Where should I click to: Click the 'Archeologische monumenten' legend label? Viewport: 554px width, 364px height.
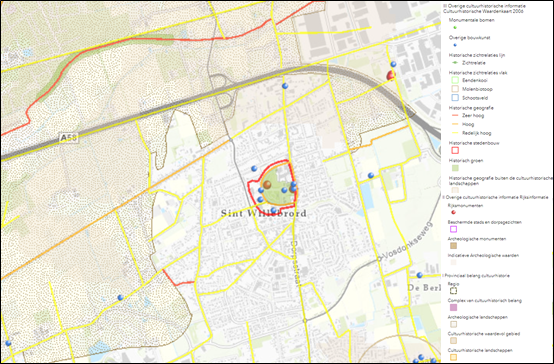click(477, 239)
